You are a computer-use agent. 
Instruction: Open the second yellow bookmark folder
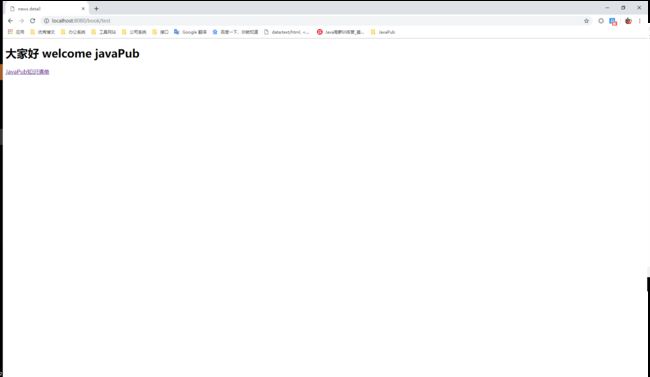(73, 32)
